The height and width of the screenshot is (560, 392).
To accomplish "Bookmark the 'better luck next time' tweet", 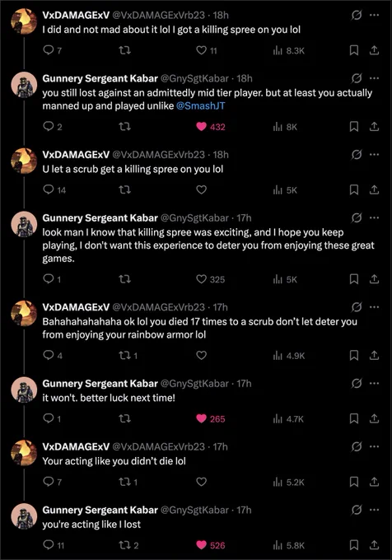I will pos(354,418).
